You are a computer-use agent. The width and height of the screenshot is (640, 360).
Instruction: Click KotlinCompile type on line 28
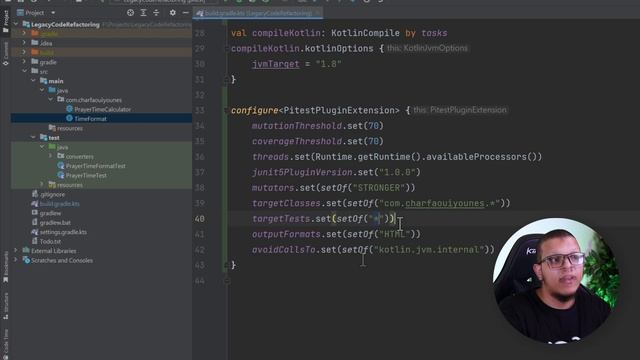[365, 33]
